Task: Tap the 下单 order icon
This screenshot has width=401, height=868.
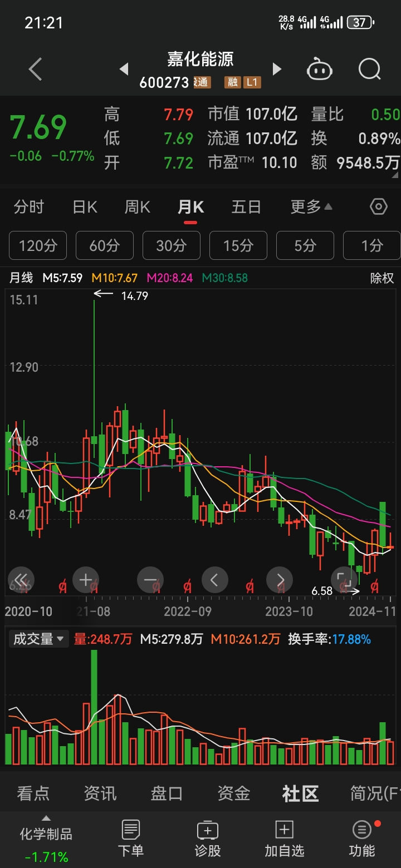Action: (x=130, y=830)
